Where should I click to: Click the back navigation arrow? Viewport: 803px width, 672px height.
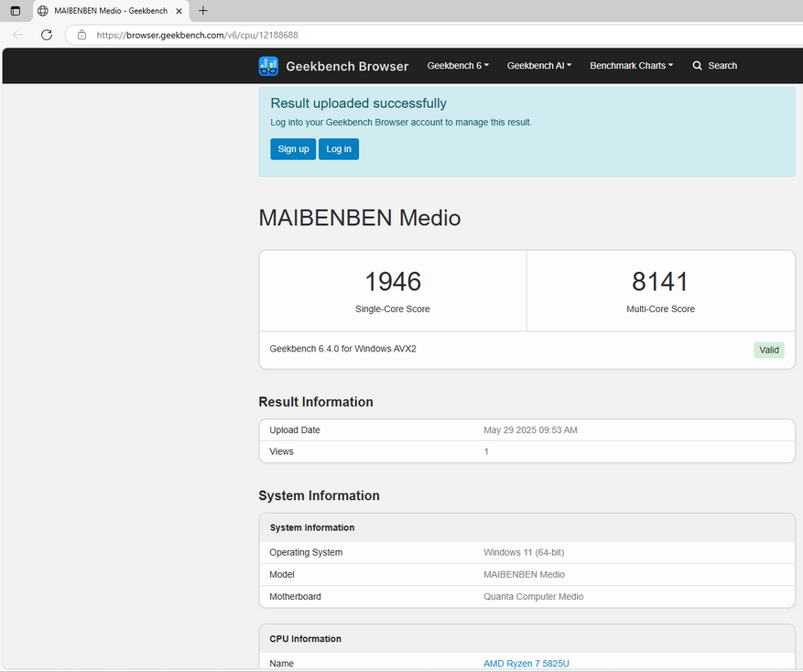point(18,35)
